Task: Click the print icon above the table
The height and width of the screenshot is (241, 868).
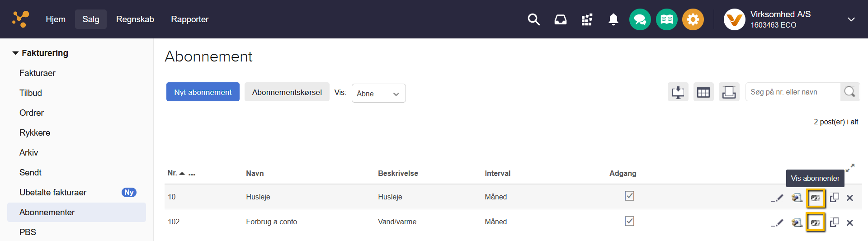Action: [729, 92]
